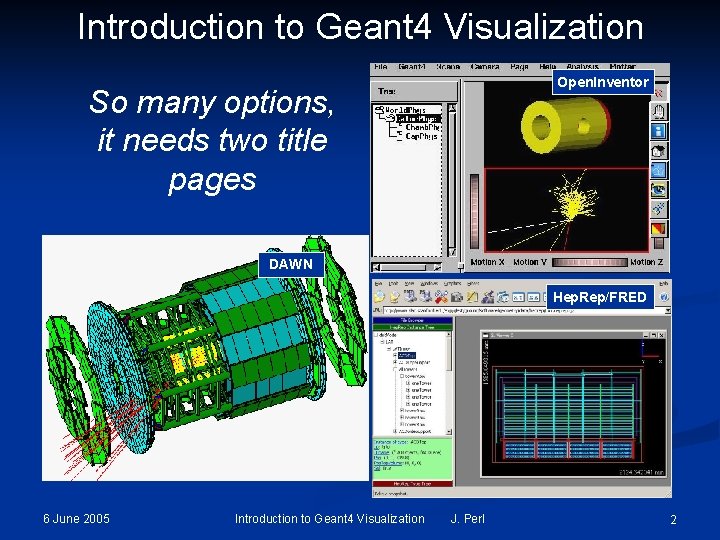
Task: Click the green HepRep Volume Tree header bar
Action: [x=412, y=327]
